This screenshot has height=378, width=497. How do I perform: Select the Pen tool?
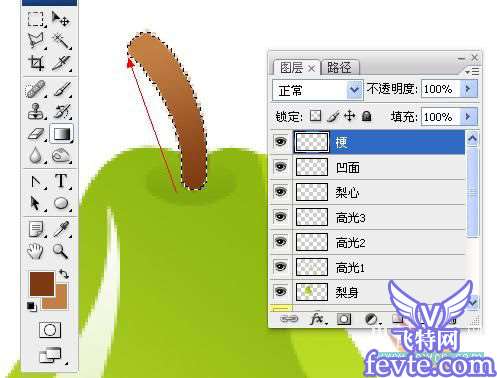click(36, 182)
